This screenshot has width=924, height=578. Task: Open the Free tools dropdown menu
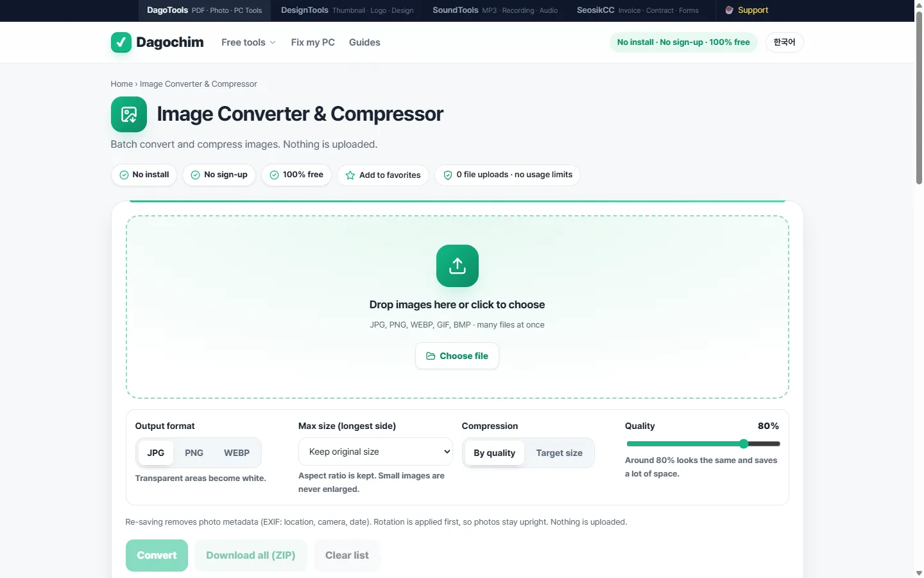[x=248, y=42]
